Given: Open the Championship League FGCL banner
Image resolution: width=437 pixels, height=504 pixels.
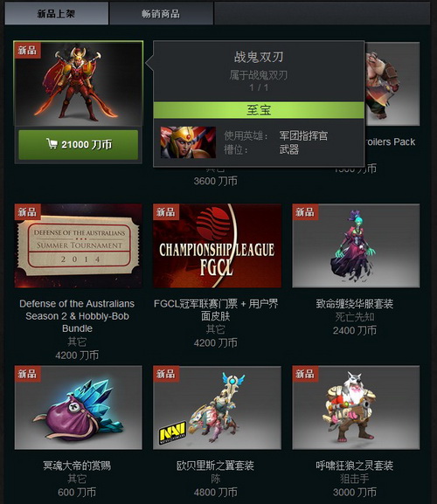Looking at the screenshot, I should point(217,245).
